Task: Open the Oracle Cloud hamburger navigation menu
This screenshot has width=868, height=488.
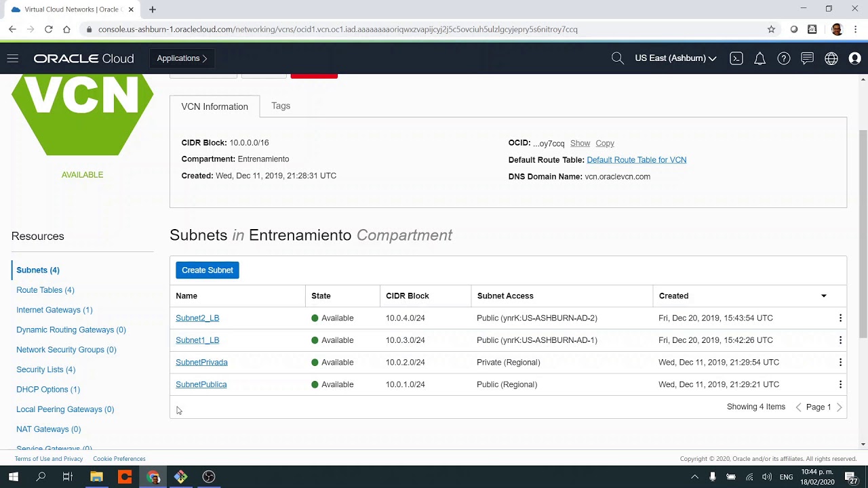Action: (12, 58)
